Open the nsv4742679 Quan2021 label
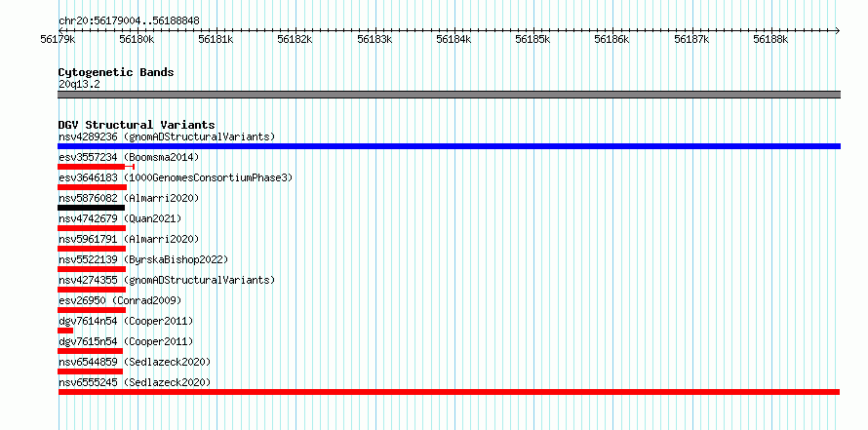The height and width of the screenshot is (430, 868). click(x=120, y=218)
